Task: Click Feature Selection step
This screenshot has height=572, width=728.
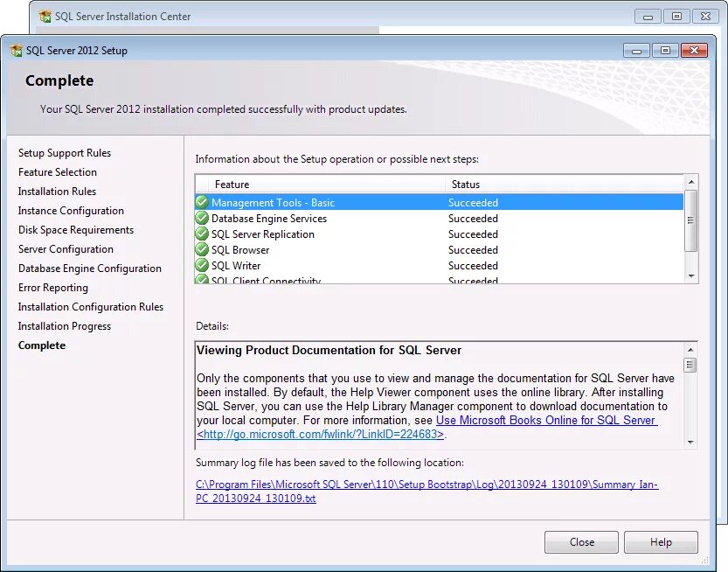Action: (x=58, y=172)
